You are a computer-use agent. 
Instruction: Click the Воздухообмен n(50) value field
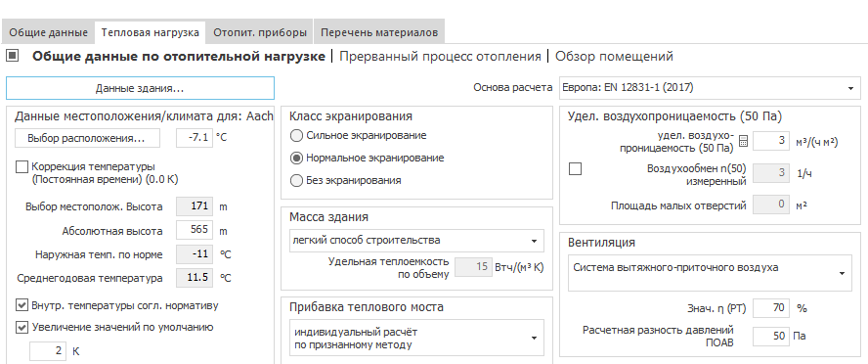pyautogui.click(x=771, y=173)
